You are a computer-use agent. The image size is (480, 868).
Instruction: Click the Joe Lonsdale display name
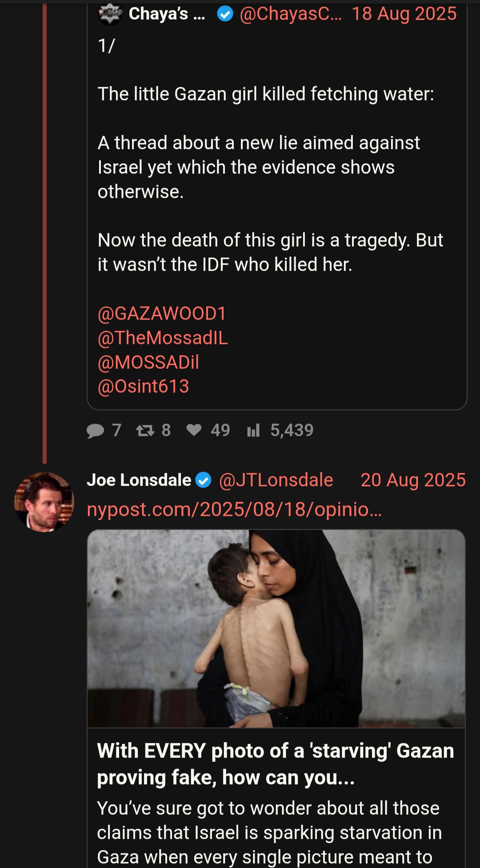tap(139, 480)
